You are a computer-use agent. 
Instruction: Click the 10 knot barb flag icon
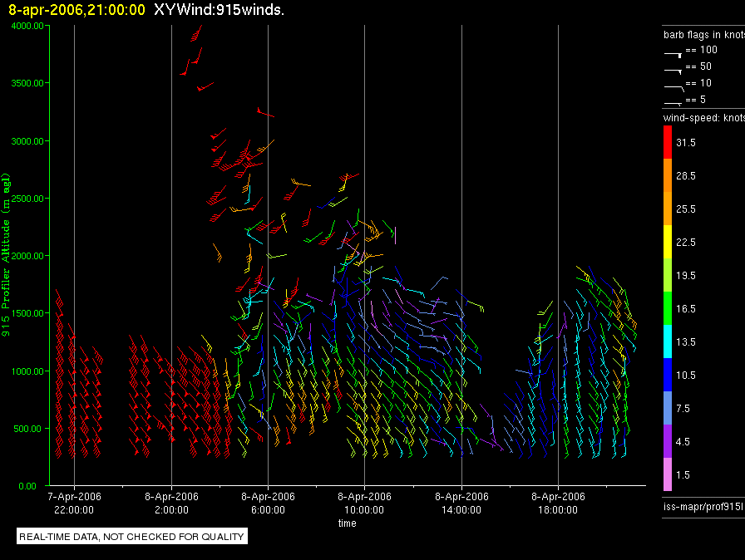point(673,85)
